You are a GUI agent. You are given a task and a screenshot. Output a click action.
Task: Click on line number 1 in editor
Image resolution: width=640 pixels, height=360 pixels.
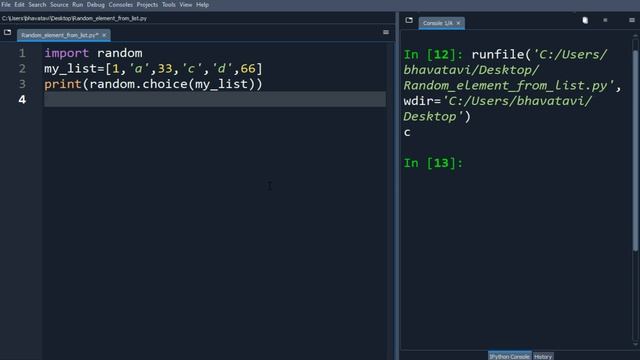click(22, 53)
